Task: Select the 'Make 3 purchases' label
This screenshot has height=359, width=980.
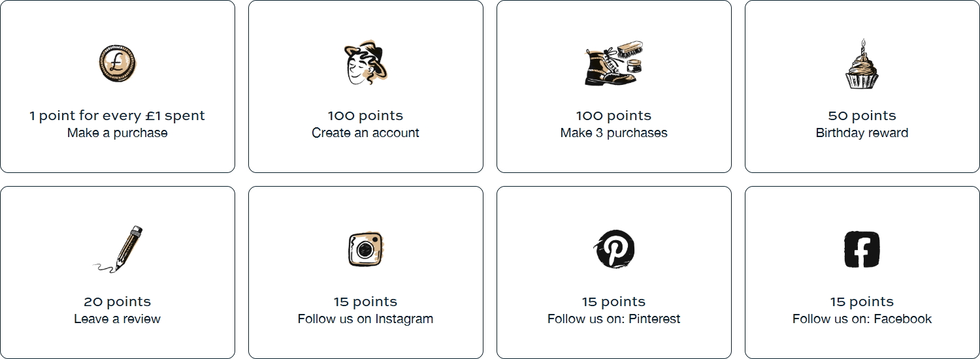Action: click(614, 133)
